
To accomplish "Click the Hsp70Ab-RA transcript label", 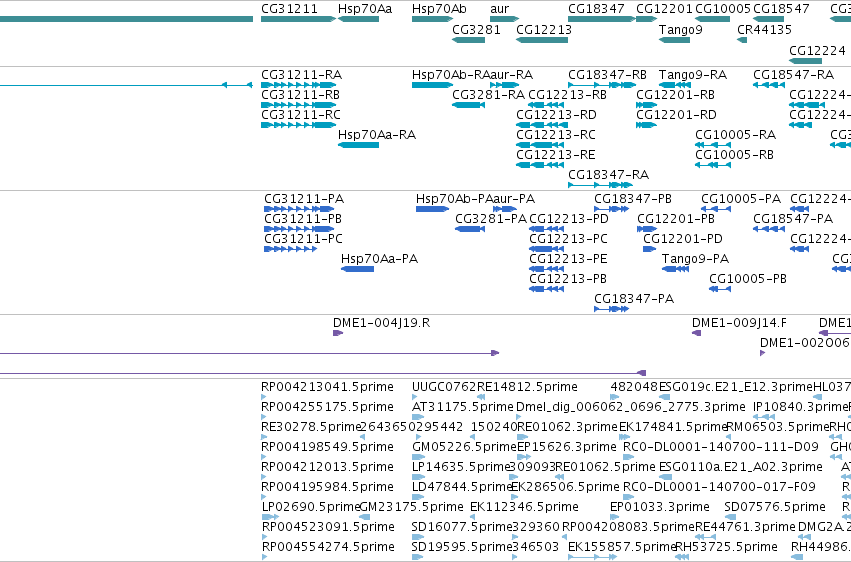I will coord(451,75).
